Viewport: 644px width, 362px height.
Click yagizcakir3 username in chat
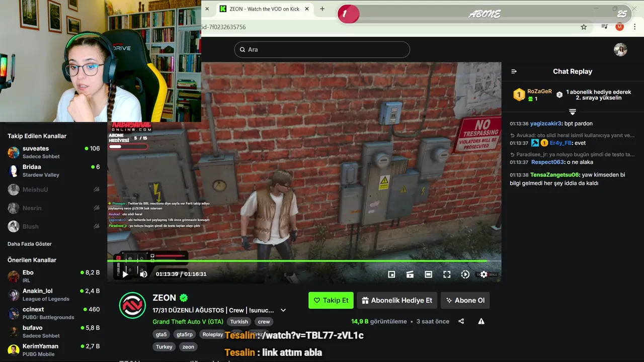point(546,124)
